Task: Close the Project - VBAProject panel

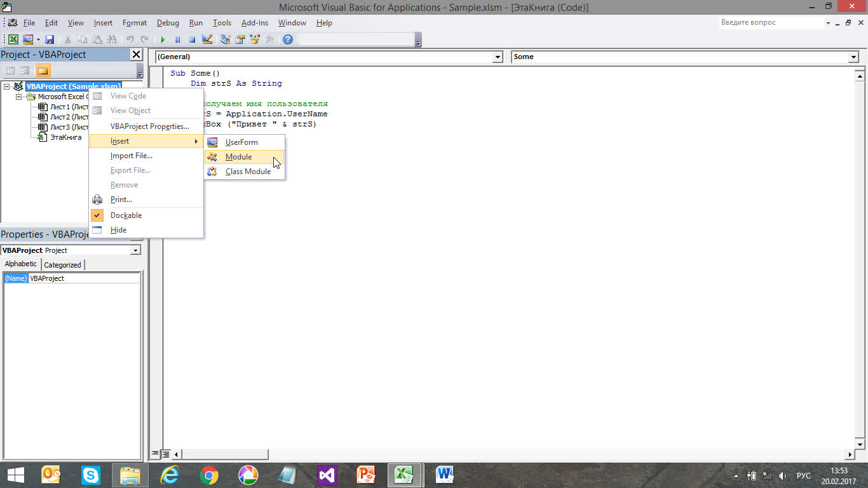Action: [x=136, y=55]
